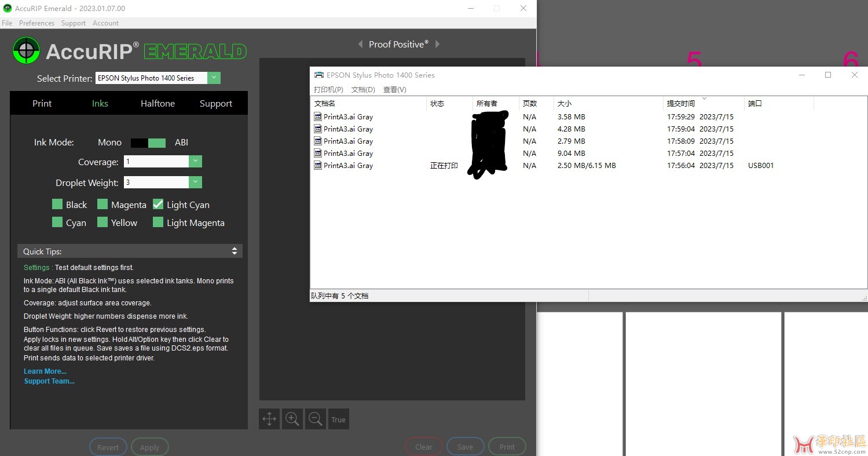
Task: Click document icon of 9.04 MB print job
Action: 318,153
